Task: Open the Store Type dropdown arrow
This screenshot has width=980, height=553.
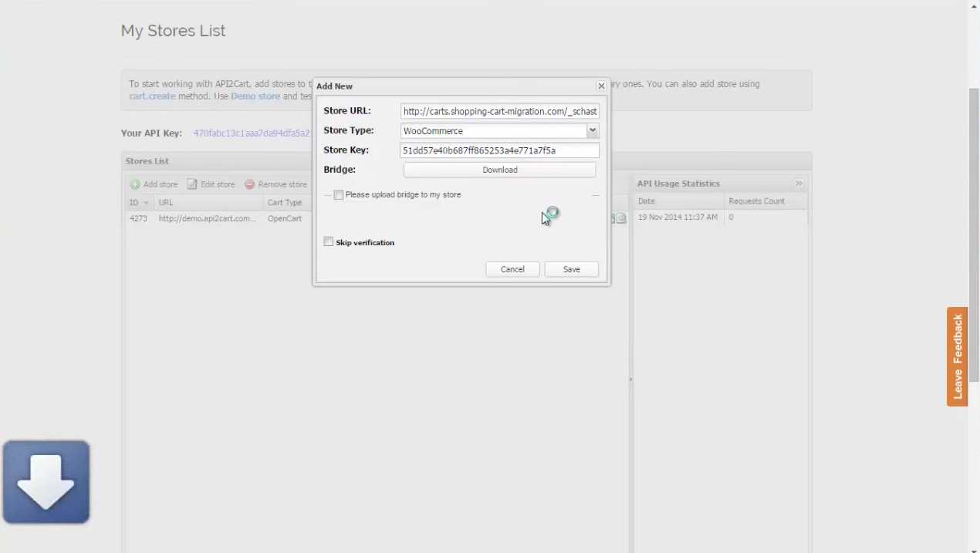Action: 593,131
